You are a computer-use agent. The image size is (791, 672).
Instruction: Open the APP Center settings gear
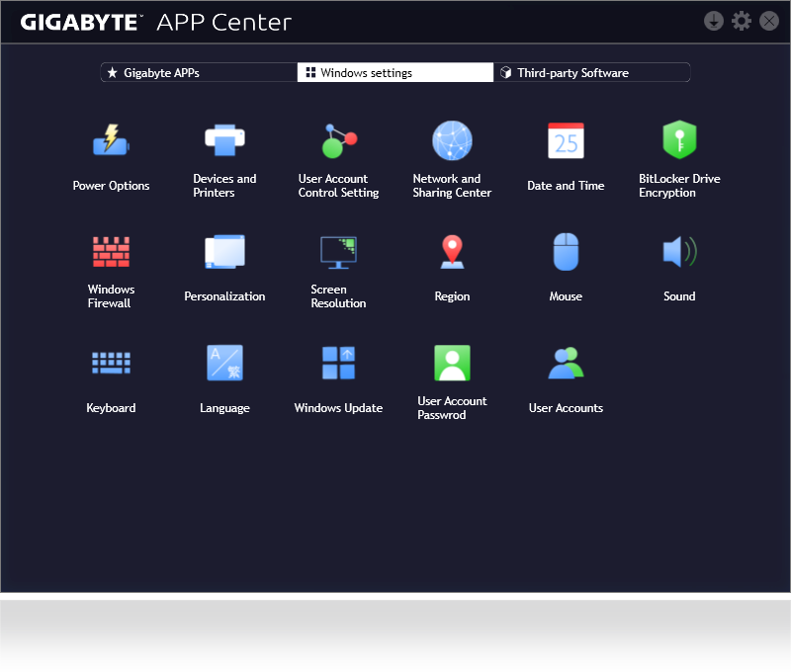point(742,21)
